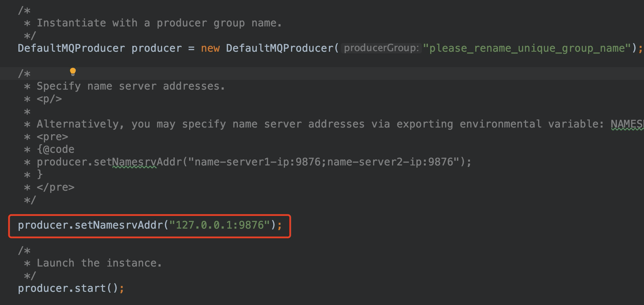
Task: Click the underlined NAMES word at right edge
Action: point(627,124)
